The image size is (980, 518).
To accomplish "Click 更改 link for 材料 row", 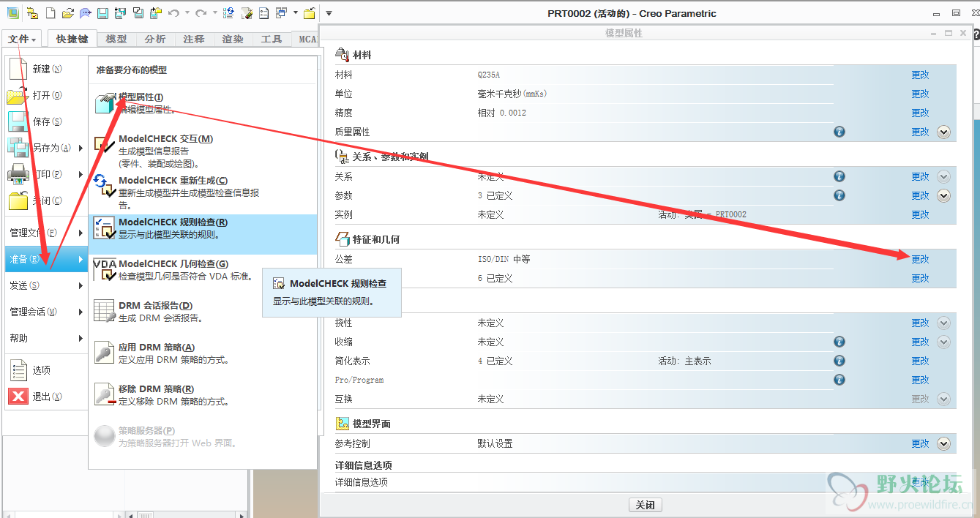I will point(920,75).
